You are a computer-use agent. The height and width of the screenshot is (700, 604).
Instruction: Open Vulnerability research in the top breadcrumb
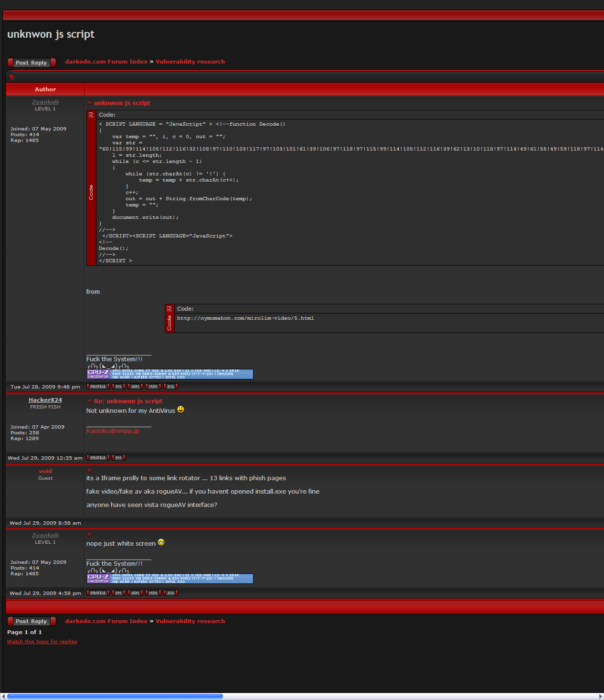click(x=190, y=62)
